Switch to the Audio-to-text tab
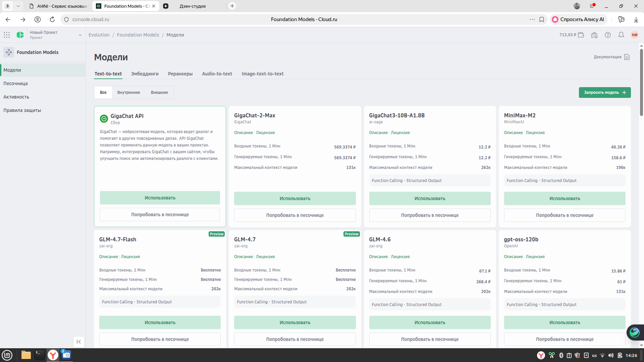The width and height of the screenshot is (644, 362). [217, 73]
